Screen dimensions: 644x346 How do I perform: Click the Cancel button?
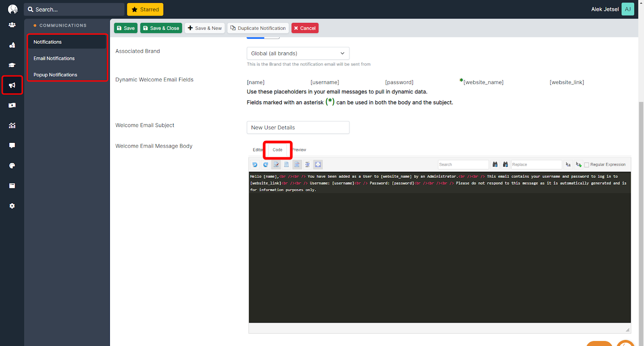point(305,28)
